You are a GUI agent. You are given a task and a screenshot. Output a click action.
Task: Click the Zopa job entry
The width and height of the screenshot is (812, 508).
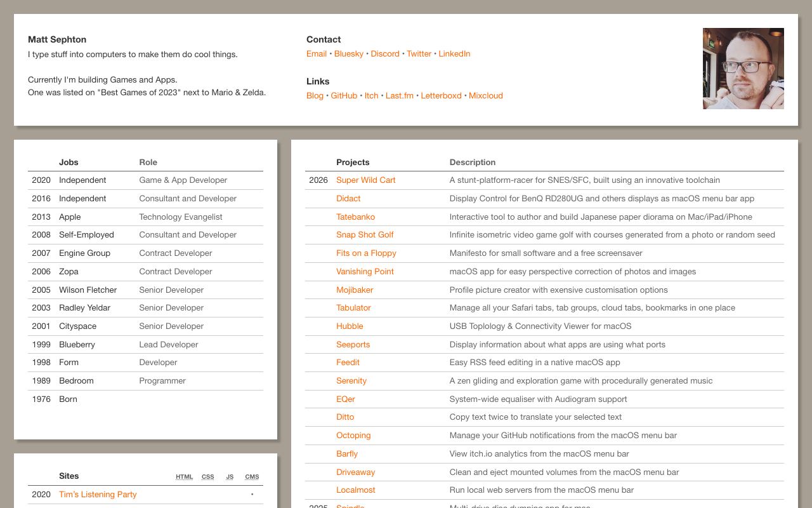tap(69, 272)
